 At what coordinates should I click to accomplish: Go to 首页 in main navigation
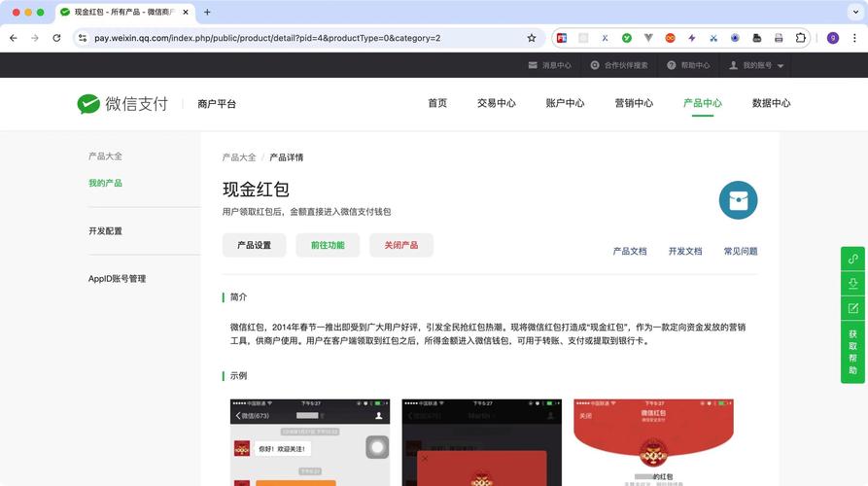(x=437, y=103)
